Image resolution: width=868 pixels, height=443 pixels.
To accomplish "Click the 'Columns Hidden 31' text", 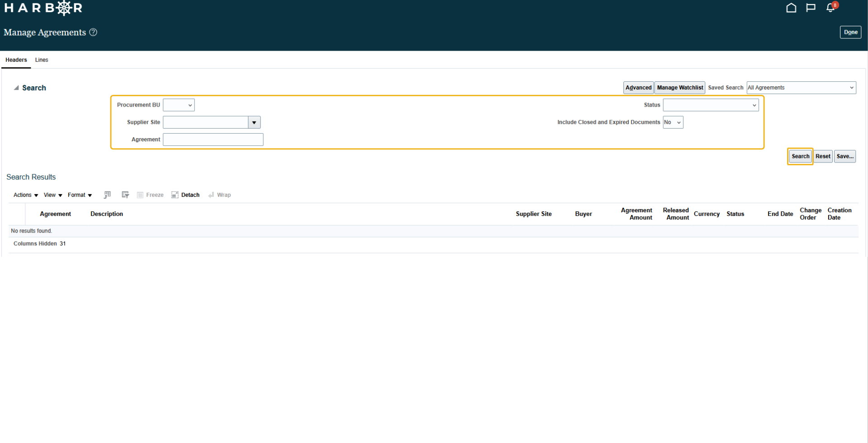I will (39, 244).
